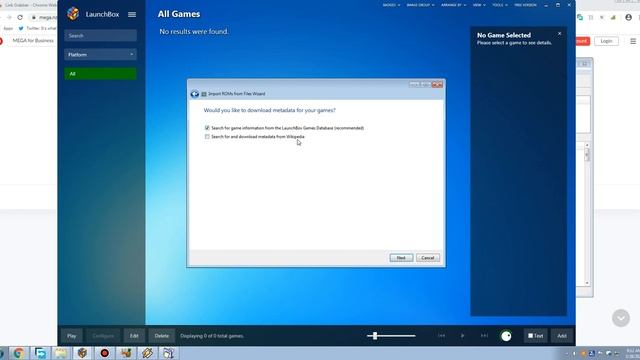Viewport: 640px width, 360px height.
Task: Open the Chrome profile avatar
Action: [x=629, y=18]
